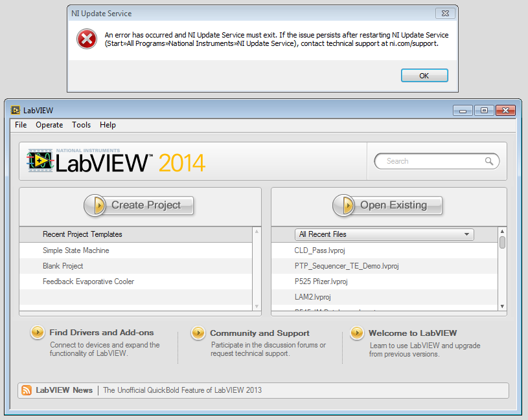Screen dimensions: 528x420
Task: Select the Simple State Machine template
Action: tap(135, 250)
